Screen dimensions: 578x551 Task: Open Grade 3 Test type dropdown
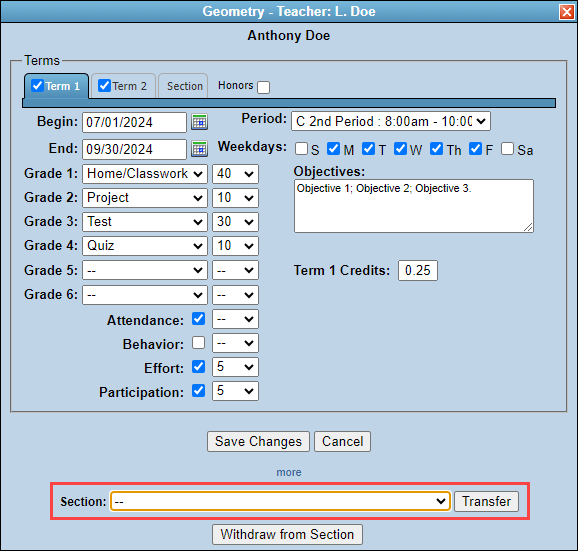point(145,222)
